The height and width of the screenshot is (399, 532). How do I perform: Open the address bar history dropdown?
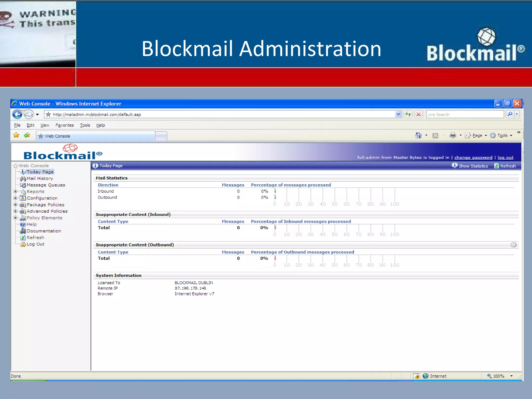coord(398,114)
